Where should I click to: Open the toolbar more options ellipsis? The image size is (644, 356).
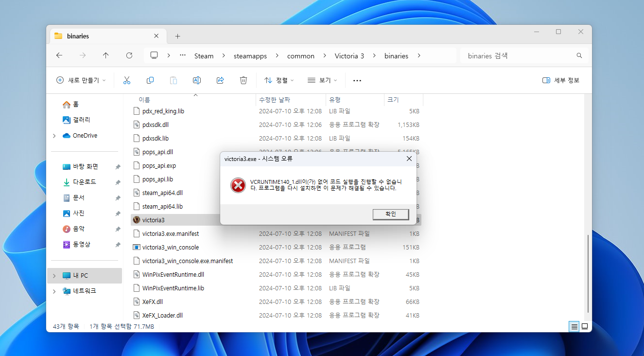(x=357, y=80)
